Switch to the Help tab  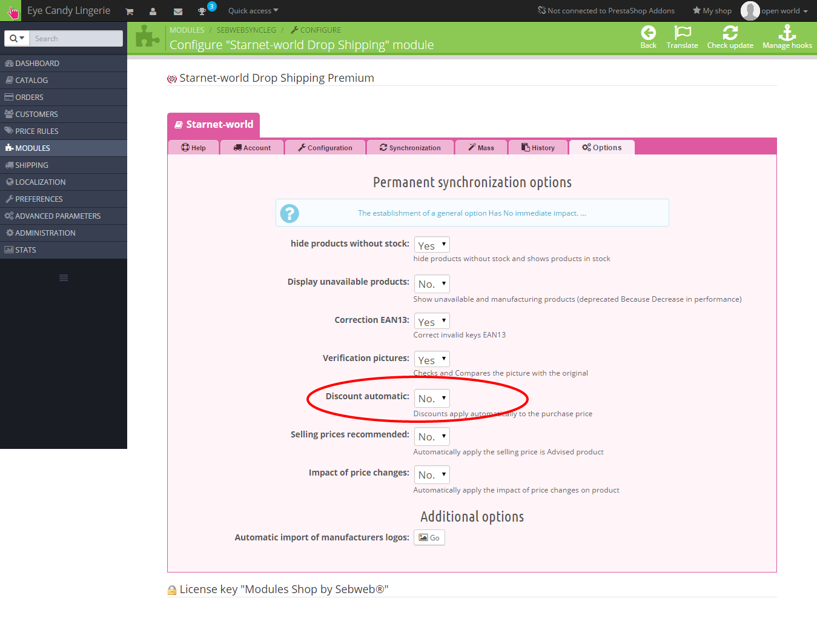193,147
